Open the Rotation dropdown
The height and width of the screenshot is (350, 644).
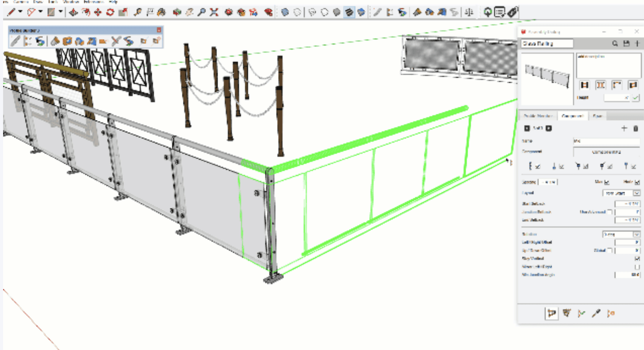coord(636,234)
